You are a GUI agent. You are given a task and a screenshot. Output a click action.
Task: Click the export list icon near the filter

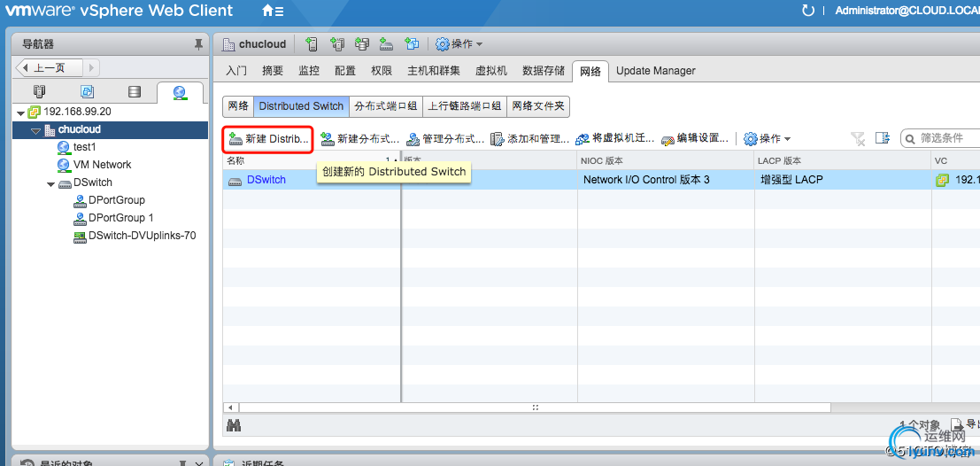pyautogui.click(x=882, y=138)
